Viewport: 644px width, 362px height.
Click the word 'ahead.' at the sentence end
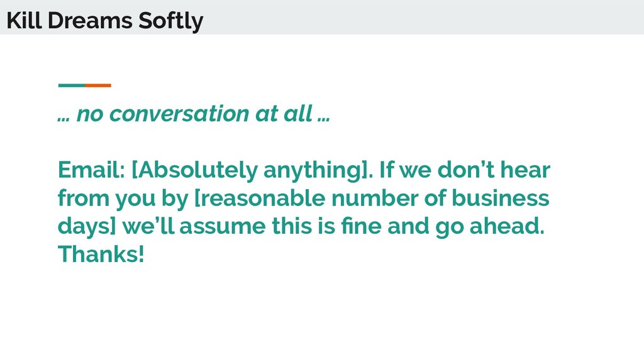(507, 226)
